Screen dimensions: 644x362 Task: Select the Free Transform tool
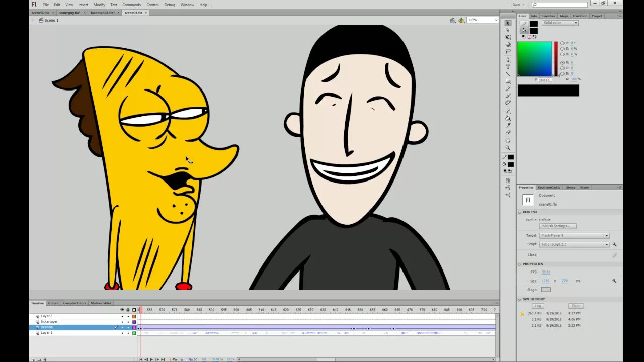tap(508, 37)
